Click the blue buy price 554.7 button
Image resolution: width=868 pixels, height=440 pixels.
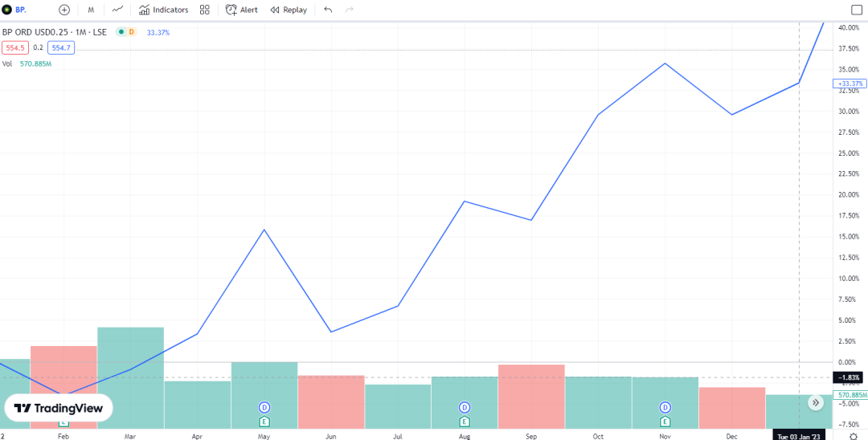coord(60,47)
